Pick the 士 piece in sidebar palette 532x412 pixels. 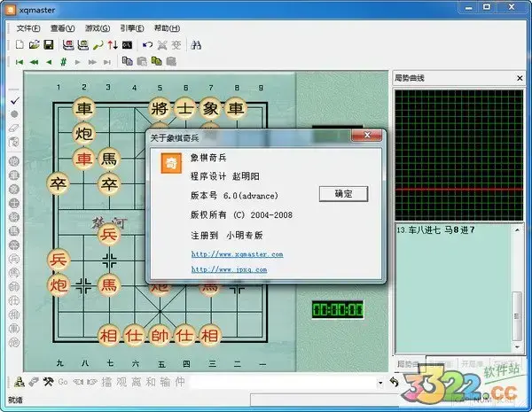tap(14, 203)
